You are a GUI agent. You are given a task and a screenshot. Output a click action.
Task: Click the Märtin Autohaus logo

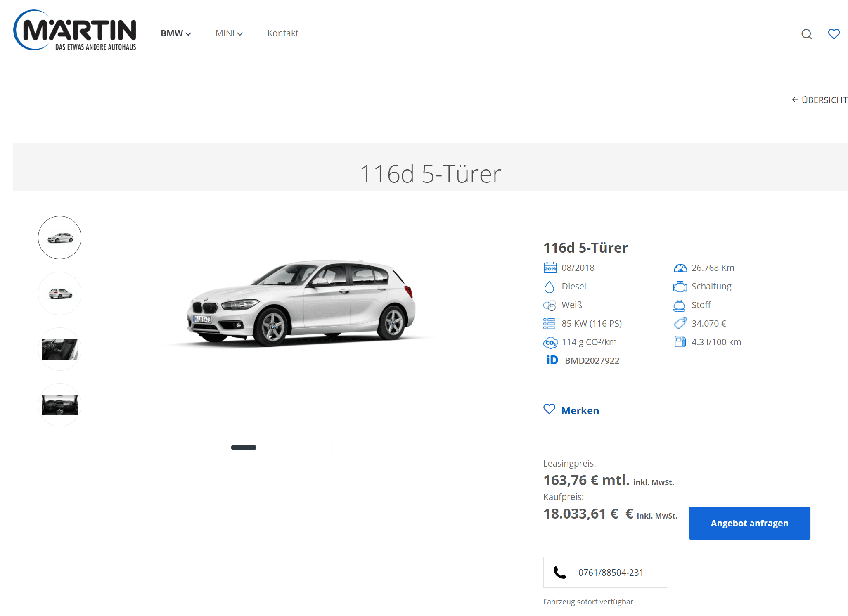75,30
